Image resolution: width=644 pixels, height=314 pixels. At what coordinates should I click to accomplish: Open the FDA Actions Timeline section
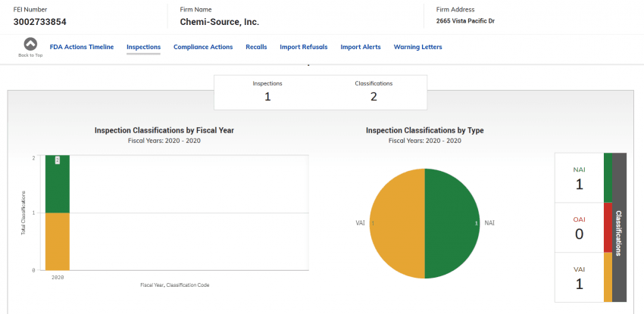point(81,47)
